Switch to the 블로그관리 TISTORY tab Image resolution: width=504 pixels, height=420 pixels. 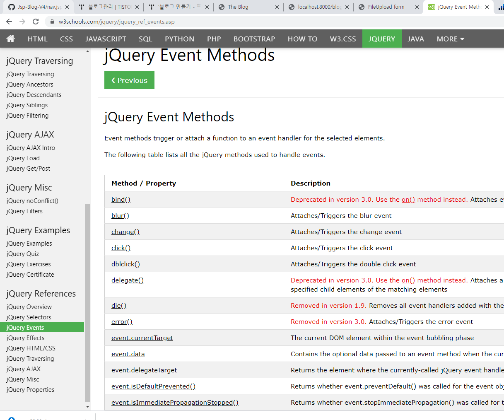(109, 7)
